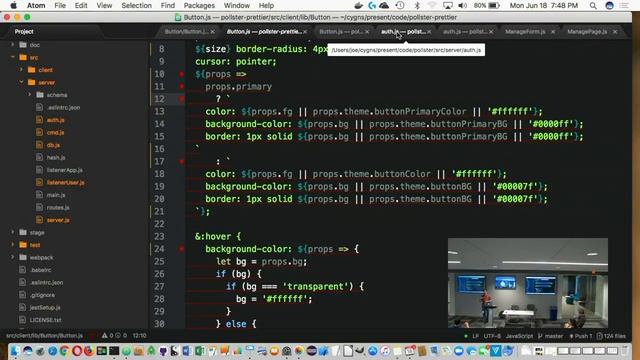This screenshot has height=360, width=640.
Task: Switch to the ManagePage.js tab
Action: pyautogui.click(x=587, y=31)
